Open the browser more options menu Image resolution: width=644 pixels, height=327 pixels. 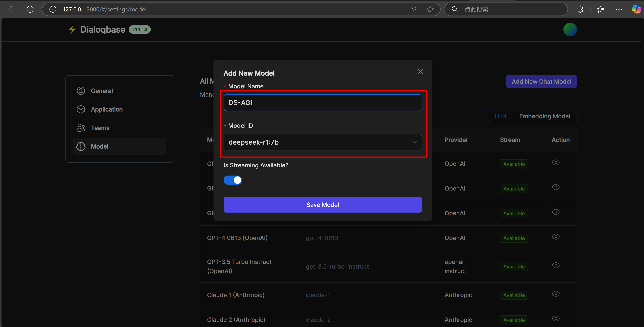coord(619,9)
